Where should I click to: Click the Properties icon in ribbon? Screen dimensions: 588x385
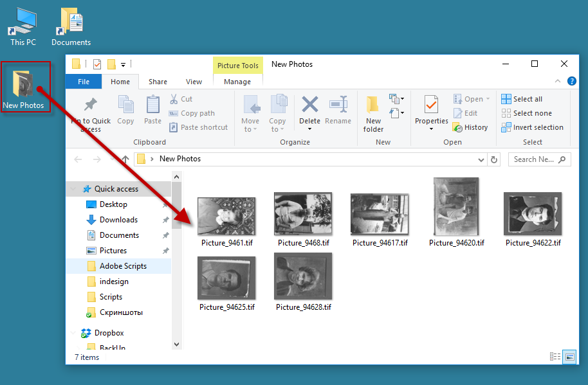coord(431,105)
